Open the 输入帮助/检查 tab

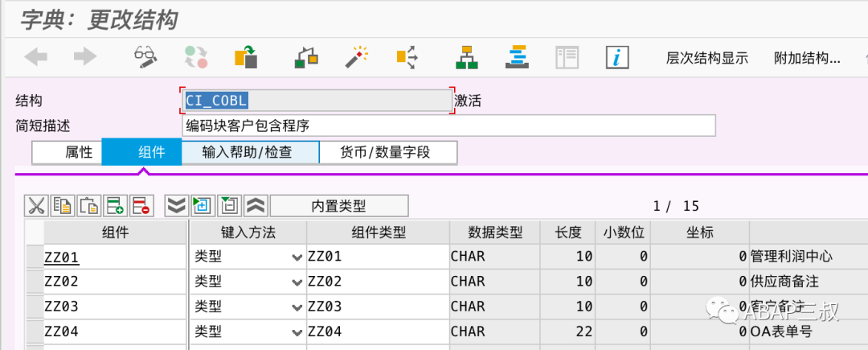(x=250, y=152)
